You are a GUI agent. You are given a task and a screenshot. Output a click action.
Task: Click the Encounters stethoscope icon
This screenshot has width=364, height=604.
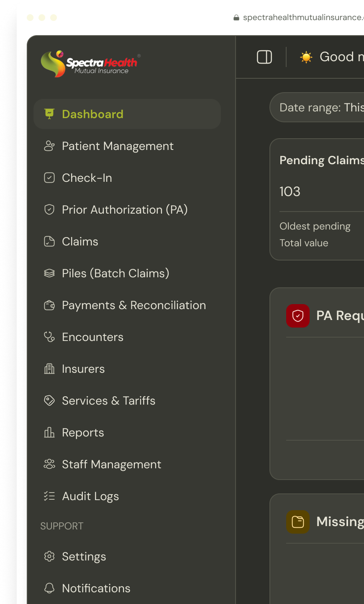(49, 337)
